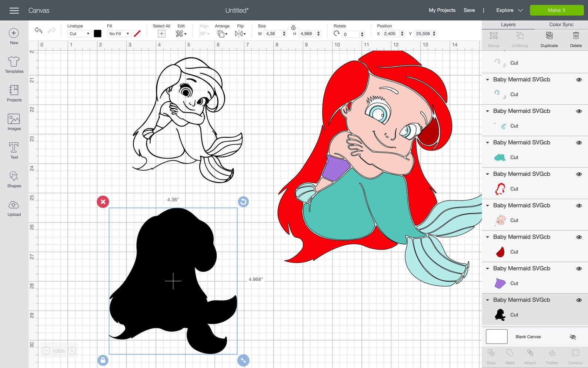The width and height of the screenshot is (588, 368).
Task: Click the Flatten tool
Action: pos(552,357)
